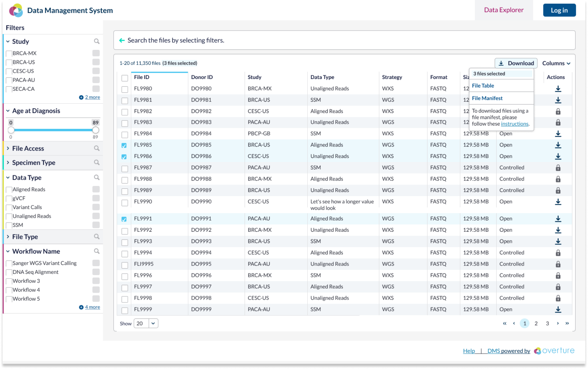This screenshot has height=369, width=588.
Task: Click the Data Type search magnifier
Action: (x=97, y=177)
